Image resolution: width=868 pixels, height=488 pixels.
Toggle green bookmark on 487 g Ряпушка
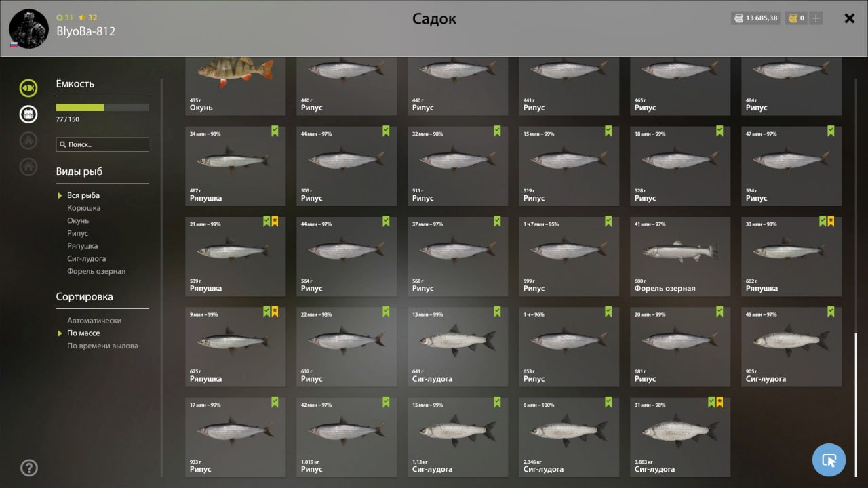click(275, 131)
